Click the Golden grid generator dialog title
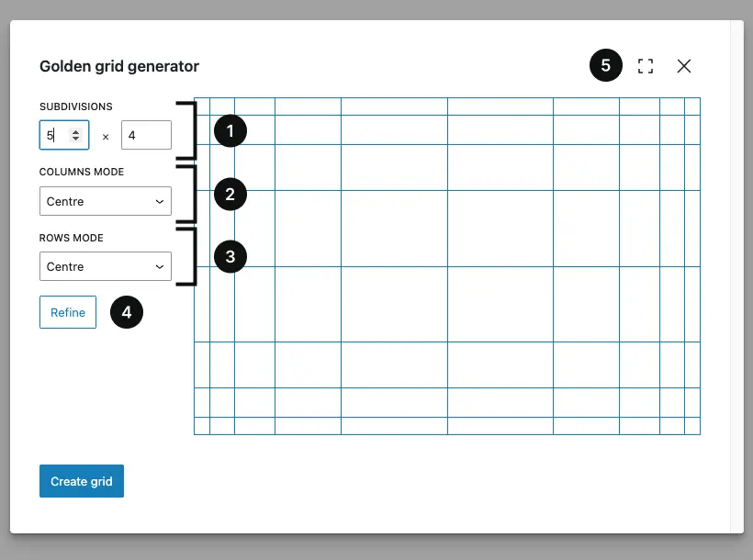 coord(118,66)
